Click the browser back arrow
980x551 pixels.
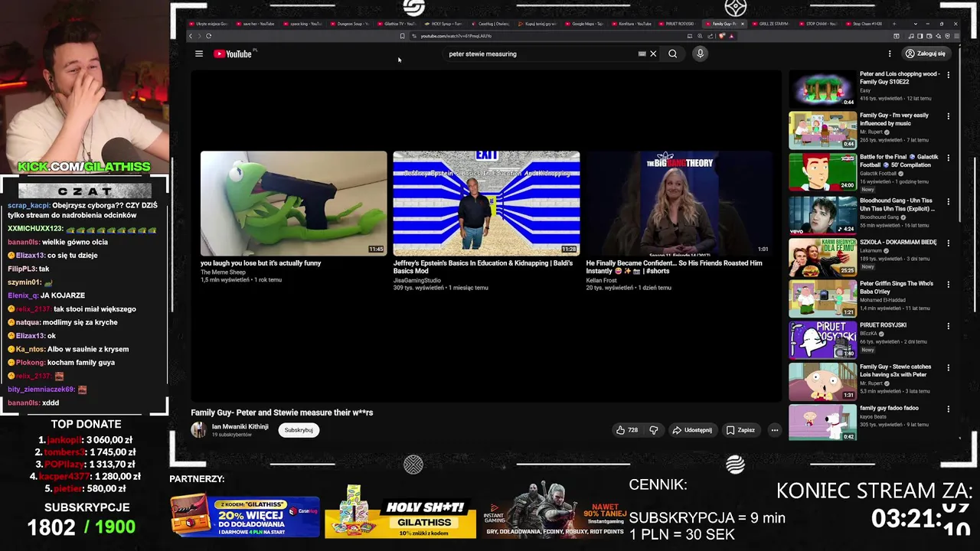click(x=191, y=36)
